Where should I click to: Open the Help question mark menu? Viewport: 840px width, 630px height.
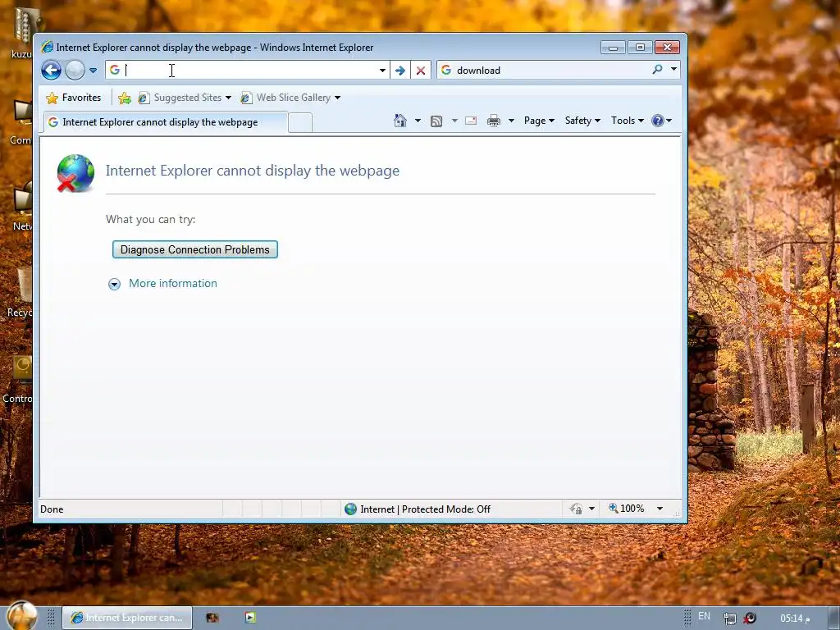pos(662,121)
